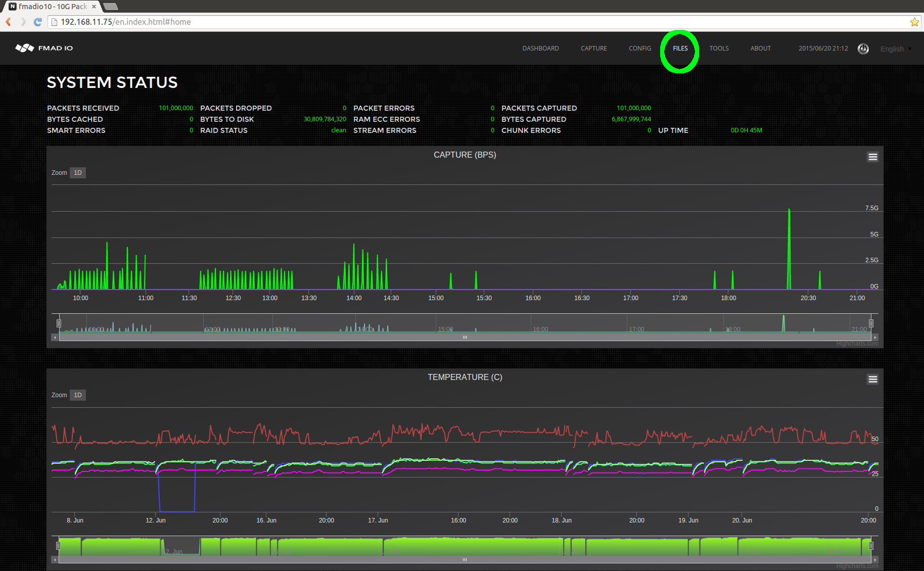Toggle 1D zoom on the Capture chart

tap(77, 172)
